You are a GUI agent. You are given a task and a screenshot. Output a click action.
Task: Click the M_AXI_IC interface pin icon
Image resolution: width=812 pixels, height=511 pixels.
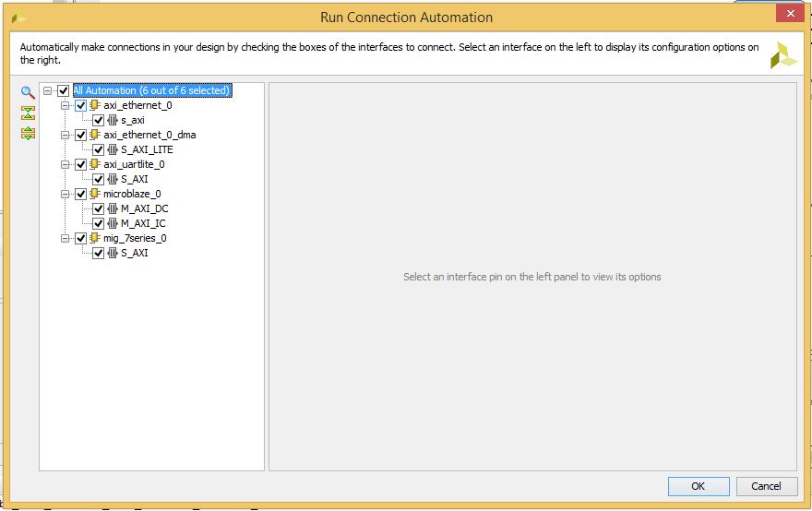coord(113,223)
